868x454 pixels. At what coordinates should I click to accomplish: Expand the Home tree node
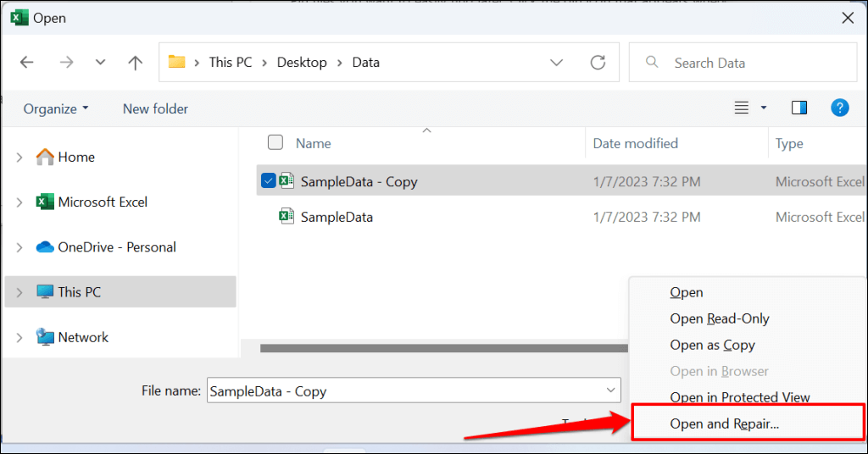[x=19, y=158]
